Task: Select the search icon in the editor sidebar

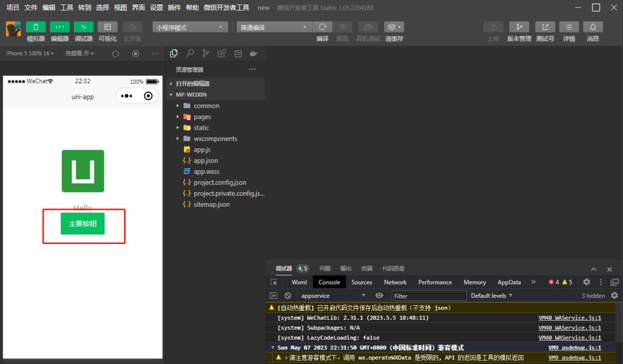Action: pos(190,53)
